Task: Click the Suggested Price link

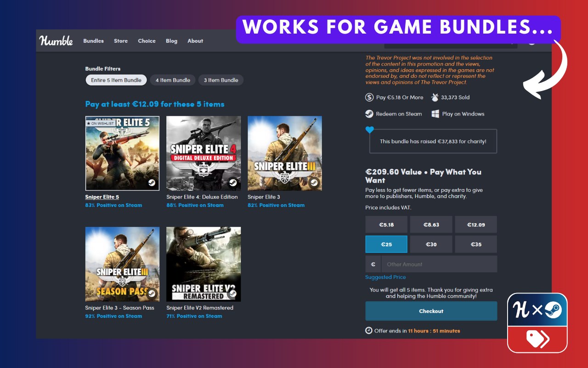Action: pyautogui.click(x=385, y=277)
